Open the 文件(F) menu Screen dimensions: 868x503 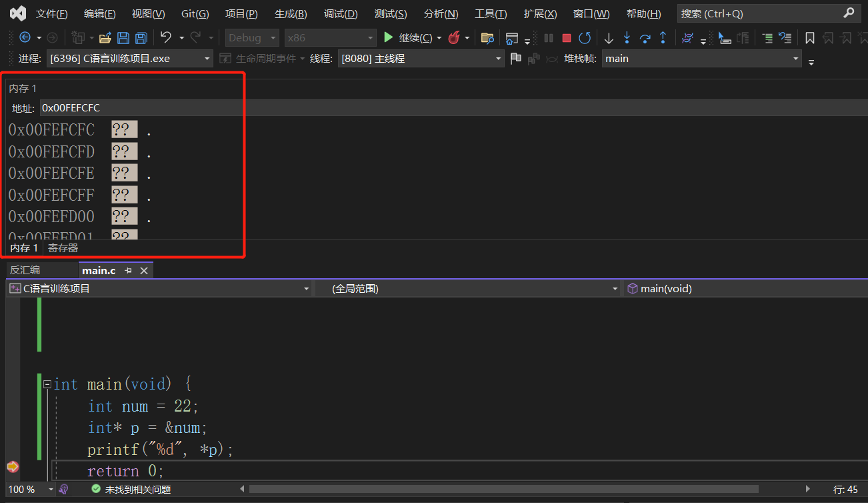pos(51,13)
